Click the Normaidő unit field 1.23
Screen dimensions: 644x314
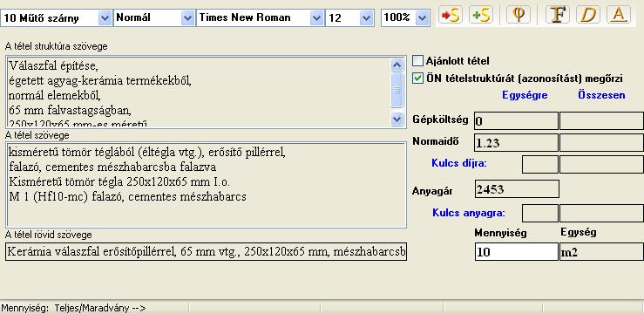[x=516, y=143]
